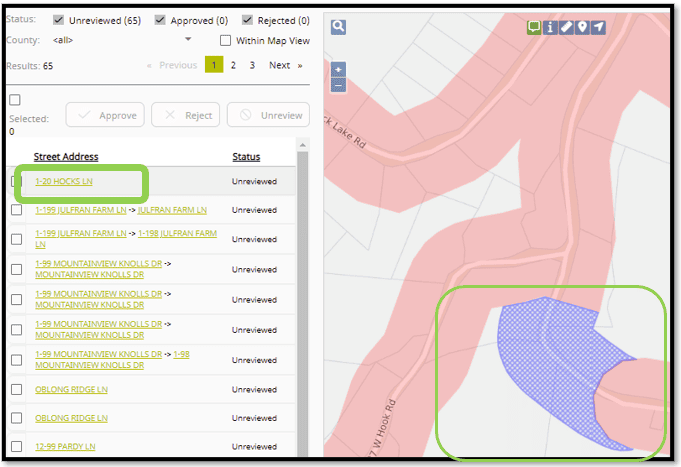This screenshot has width=681, height=467.
Task: Open the map search magnifier tool
Action: 338,27
